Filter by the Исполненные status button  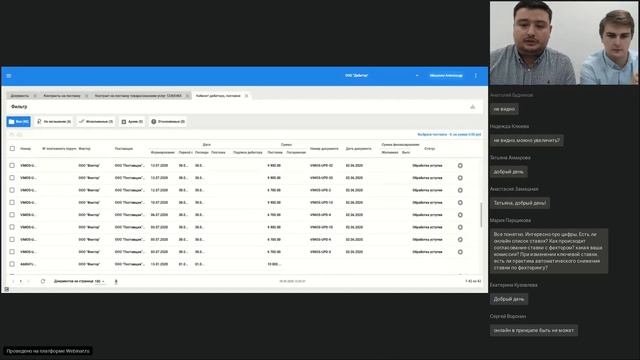coord(96,122)
